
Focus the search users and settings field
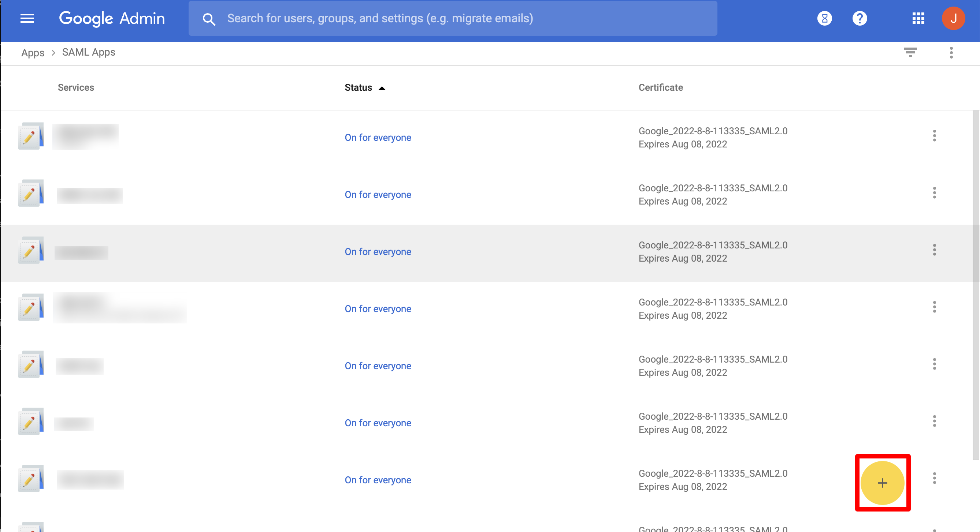pyautogui.click(x=453, y=18)
